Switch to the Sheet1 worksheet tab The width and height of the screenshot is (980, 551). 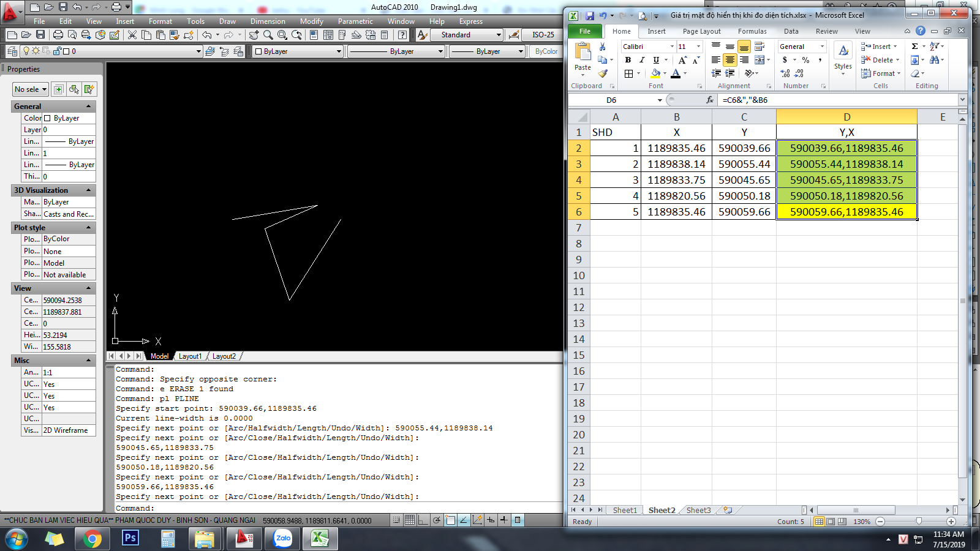pyautogui.click(x=625, y=510)
